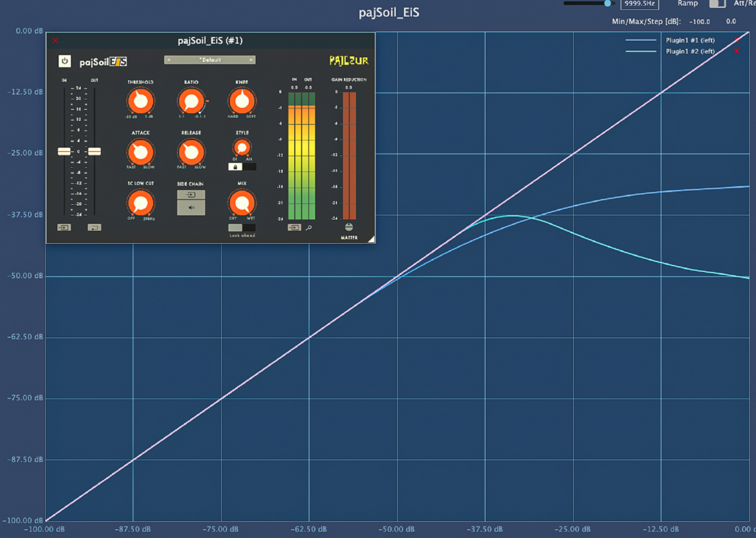756x538 pixels.
Task: Toggle the plugin power bypass button
Action: point(65,61)
